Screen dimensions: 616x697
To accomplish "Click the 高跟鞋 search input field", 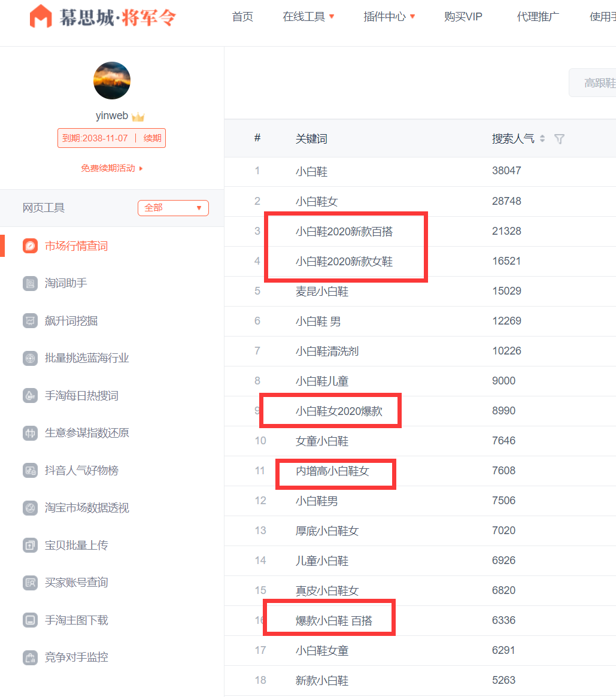I will click(593, 83).
